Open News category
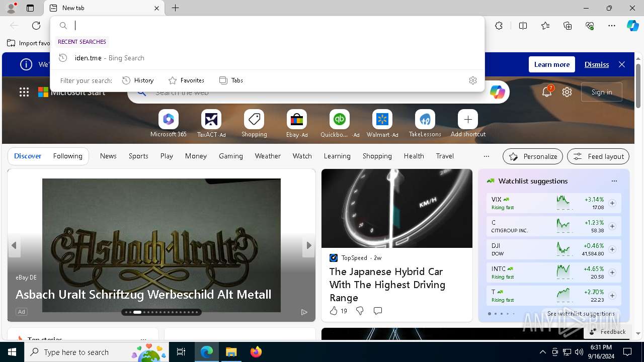644x362 pixels. click(x=108, y=156)
